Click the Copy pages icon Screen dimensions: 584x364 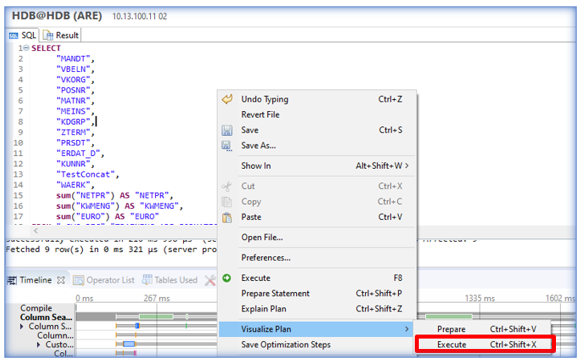226,202
